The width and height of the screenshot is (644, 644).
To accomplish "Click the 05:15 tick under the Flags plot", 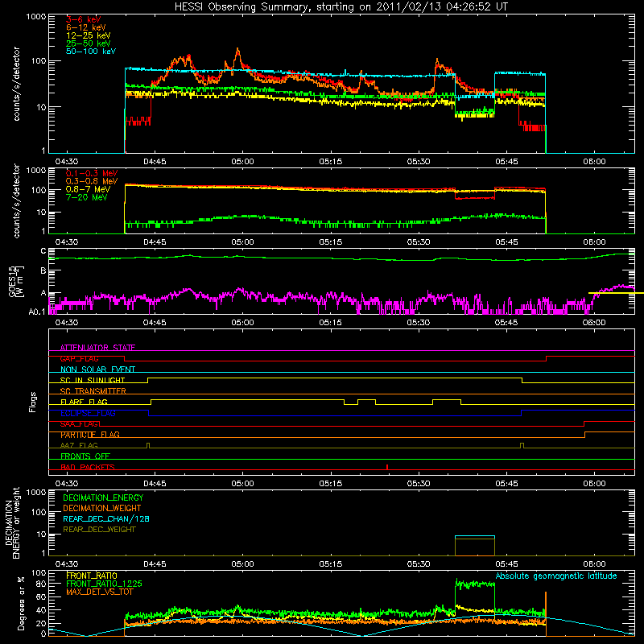I will (331, 484).
